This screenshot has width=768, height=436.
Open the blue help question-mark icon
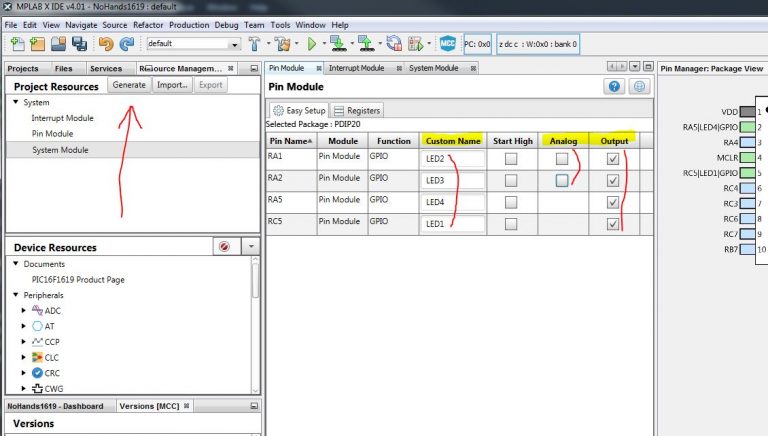point(616,87)
